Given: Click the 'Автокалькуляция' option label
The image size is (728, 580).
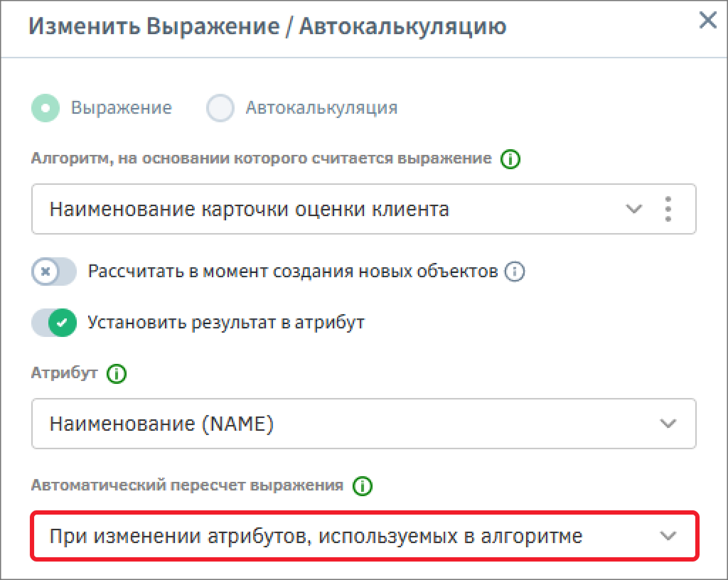Looking at the screenshot, I should pos(321,109).
